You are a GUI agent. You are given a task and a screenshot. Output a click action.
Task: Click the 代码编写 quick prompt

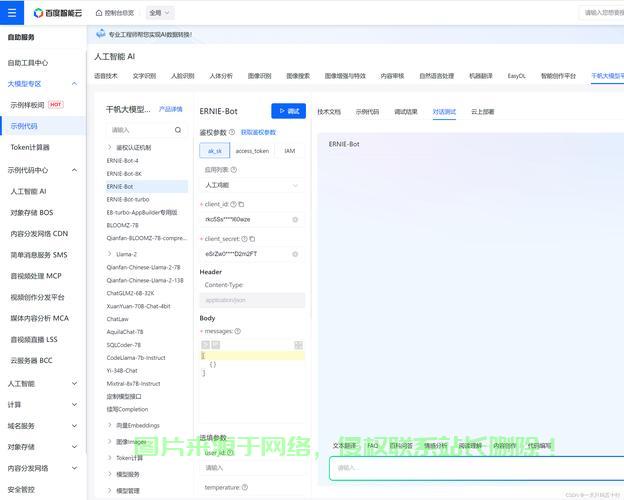click(539, 445)
